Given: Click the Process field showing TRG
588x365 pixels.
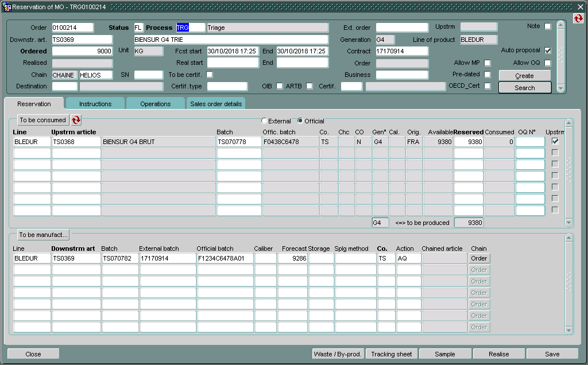Looking at the screenshot, I should 191,28.
